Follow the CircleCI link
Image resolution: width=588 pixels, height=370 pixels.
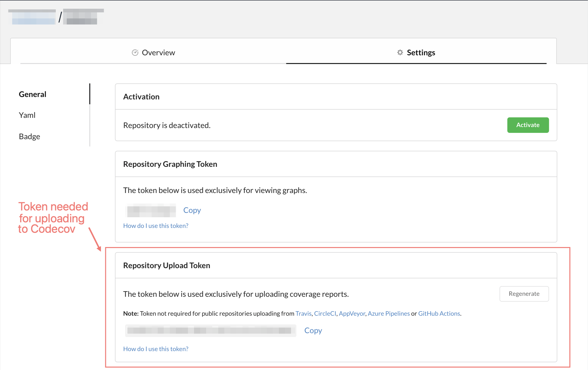point(325,314)
